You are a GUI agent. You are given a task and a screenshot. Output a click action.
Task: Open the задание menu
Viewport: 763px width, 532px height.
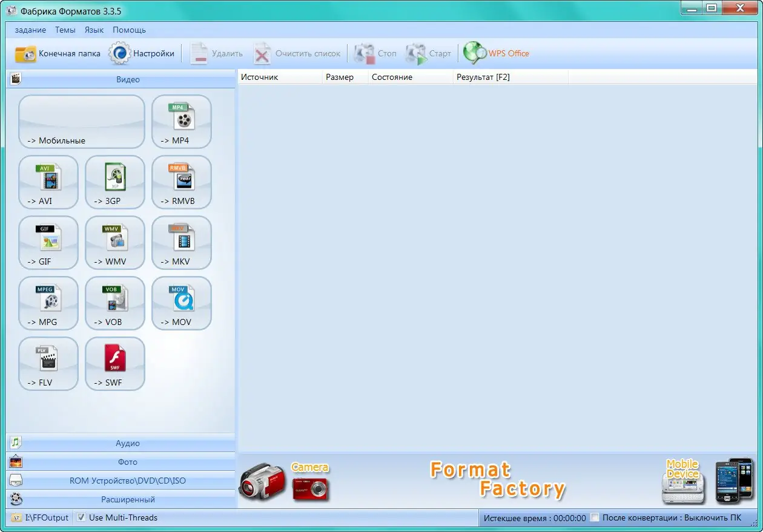[x=30, y=30]
